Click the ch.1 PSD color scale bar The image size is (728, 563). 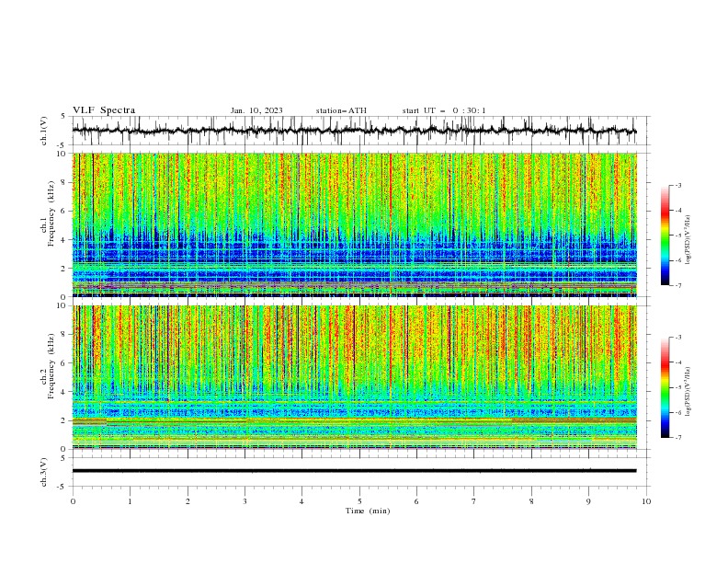[665, 236]
